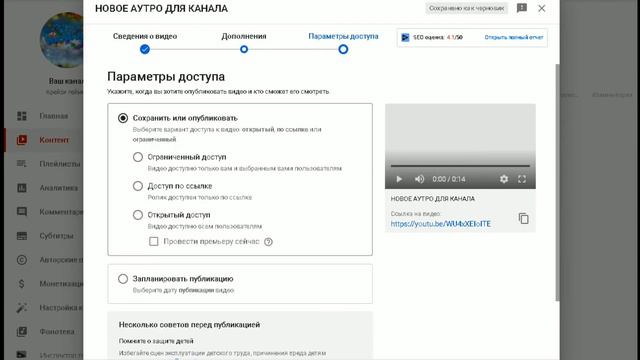
Task: Select the Доступ по ссылке radio option
Action: [138, 186]
